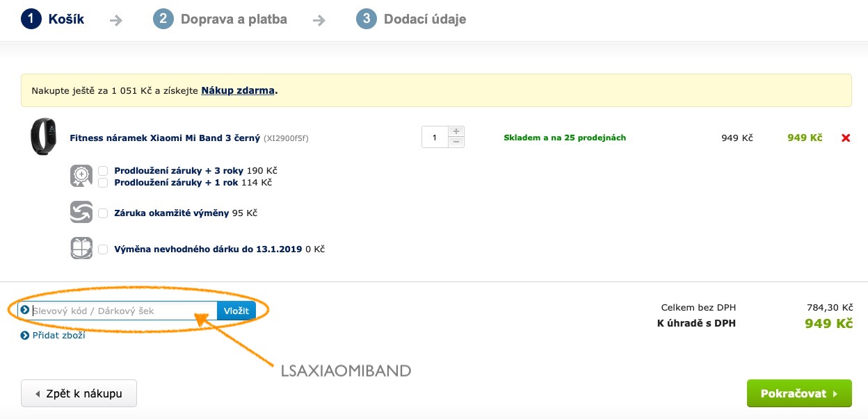Click the arrow icon beside Přidat zboží
Viewport: 868px width, 419px height.
25,336
